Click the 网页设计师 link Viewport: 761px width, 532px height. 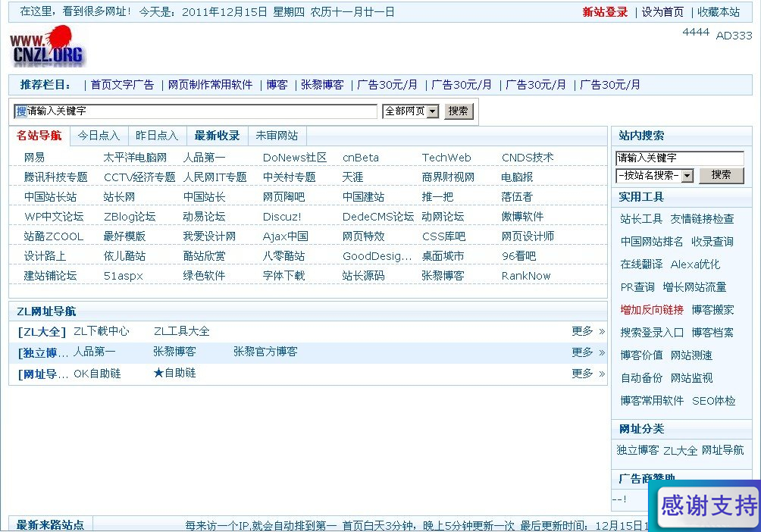pos(528,236)
